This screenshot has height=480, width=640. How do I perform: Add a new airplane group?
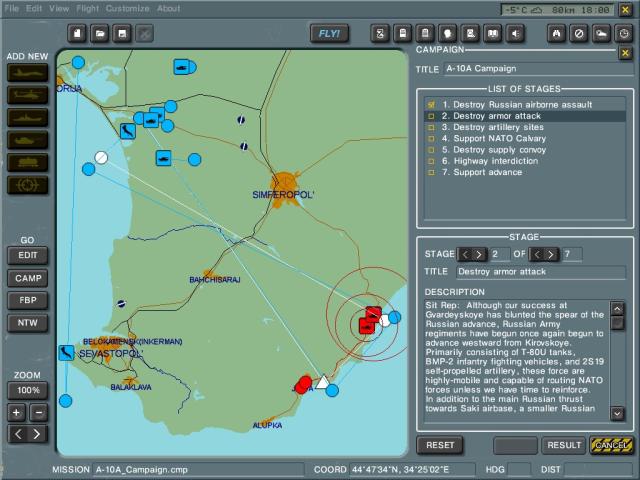coord(27,73)
